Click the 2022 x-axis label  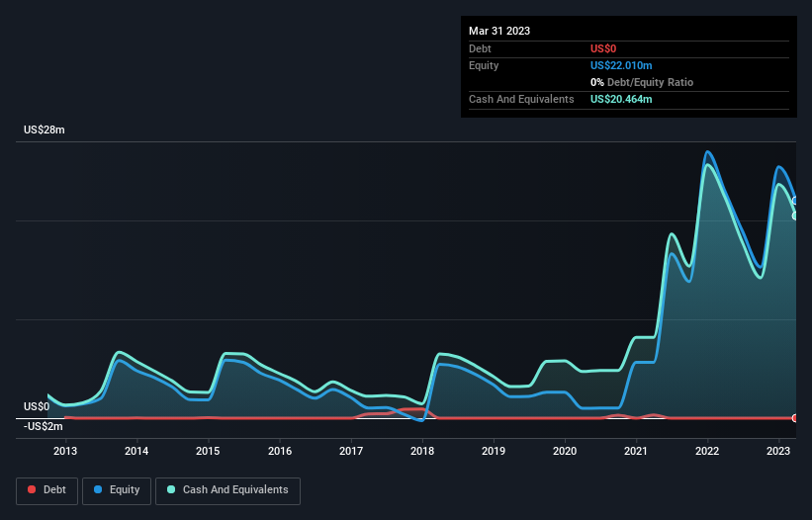pyautogui.click(x=707, y=451)
